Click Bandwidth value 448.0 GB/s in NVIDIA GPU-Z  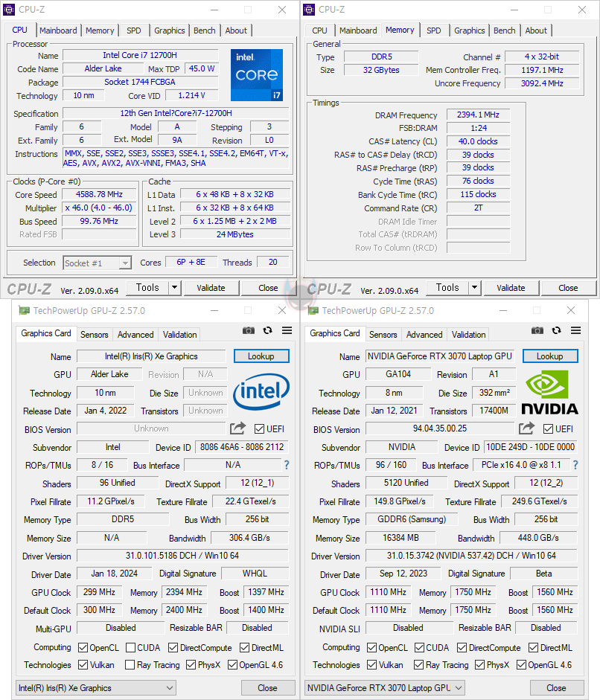coord(538,538)
